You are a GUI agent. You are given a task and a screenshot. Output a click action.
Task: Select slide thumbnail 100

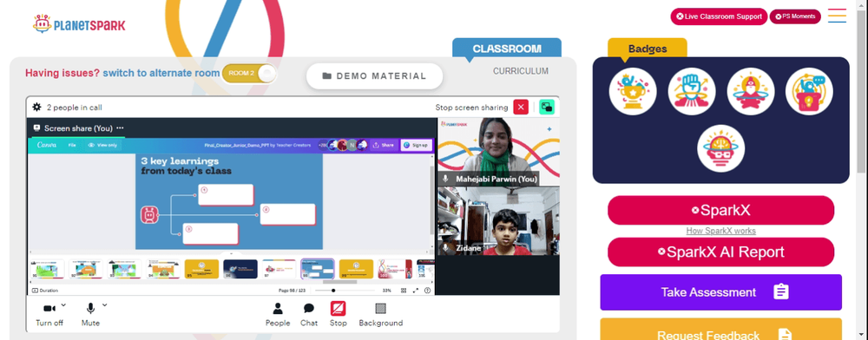tap(395, 269)
